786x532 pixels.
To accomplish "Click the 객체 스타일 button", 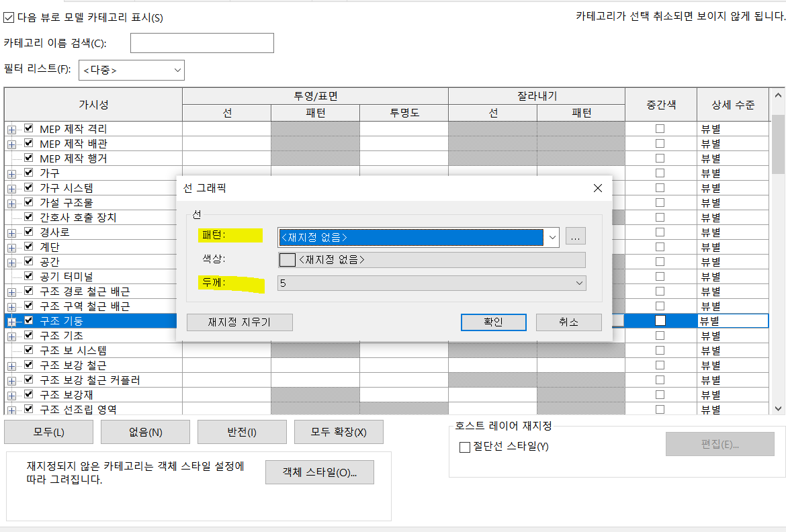I will (319, 472).
